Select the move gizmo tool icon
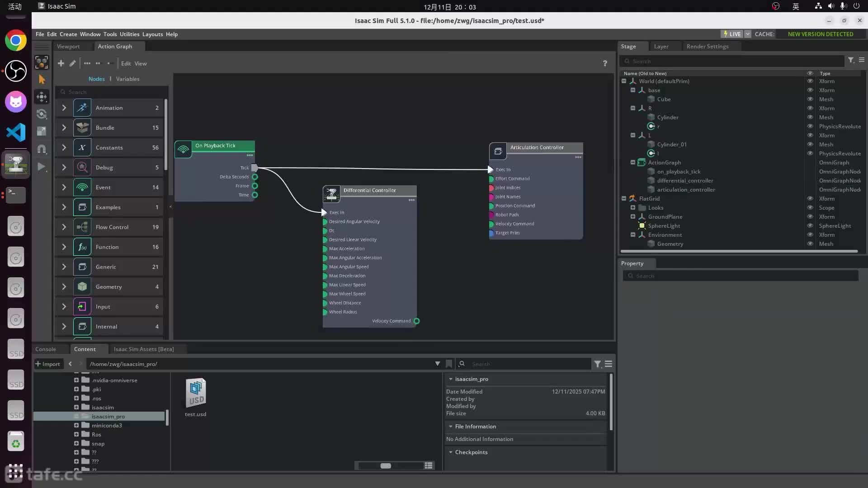The image size is (868, 488). (42, 96)
